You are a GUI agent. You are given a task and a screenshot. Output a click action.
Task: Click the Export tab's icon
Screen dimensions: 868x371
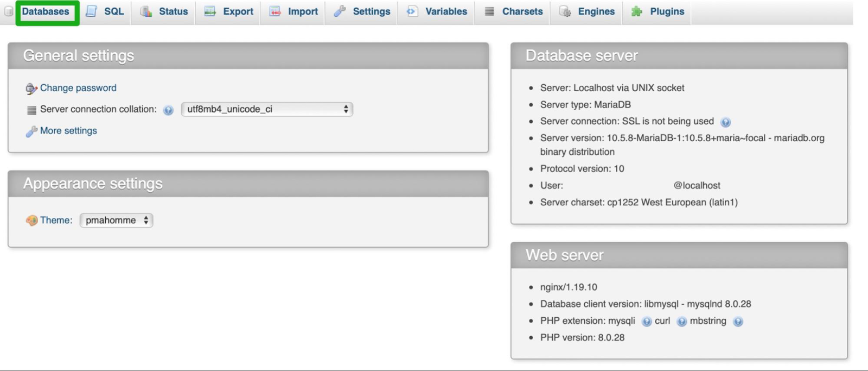click(210, 11)
